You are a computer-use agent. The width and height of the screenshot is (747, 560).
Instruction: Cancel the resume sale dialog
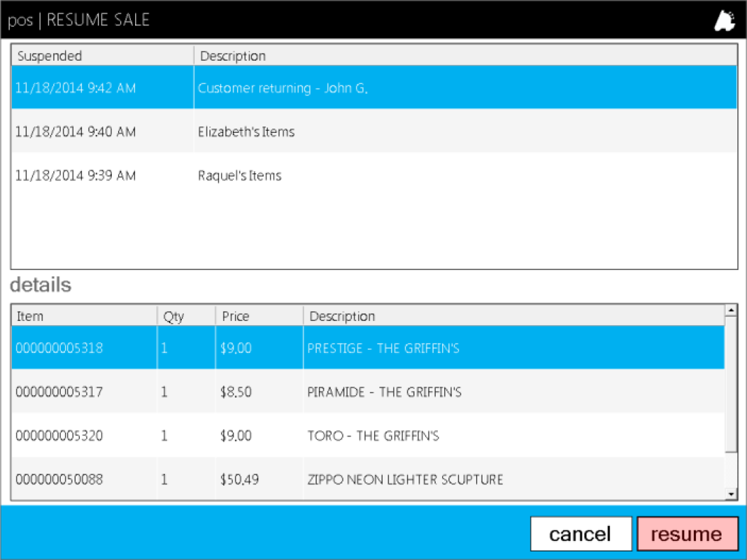point(581,534)
